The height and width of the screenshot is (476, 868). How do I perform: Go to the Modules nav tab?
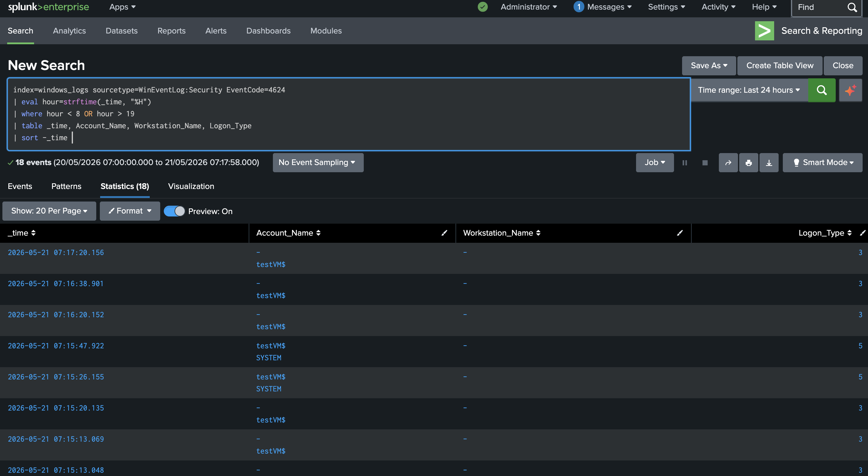click(326, 31)
